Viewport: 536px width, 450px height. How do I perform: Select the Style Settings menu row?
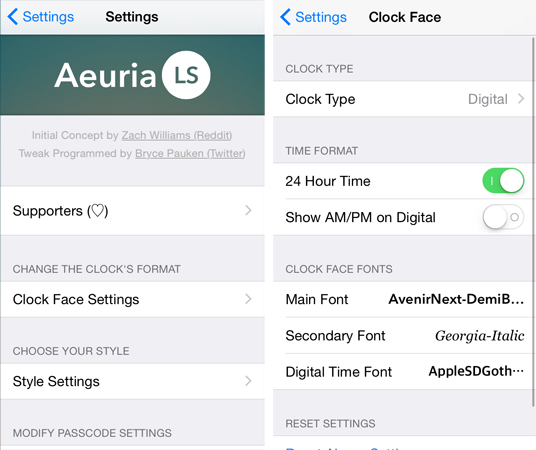133,381
